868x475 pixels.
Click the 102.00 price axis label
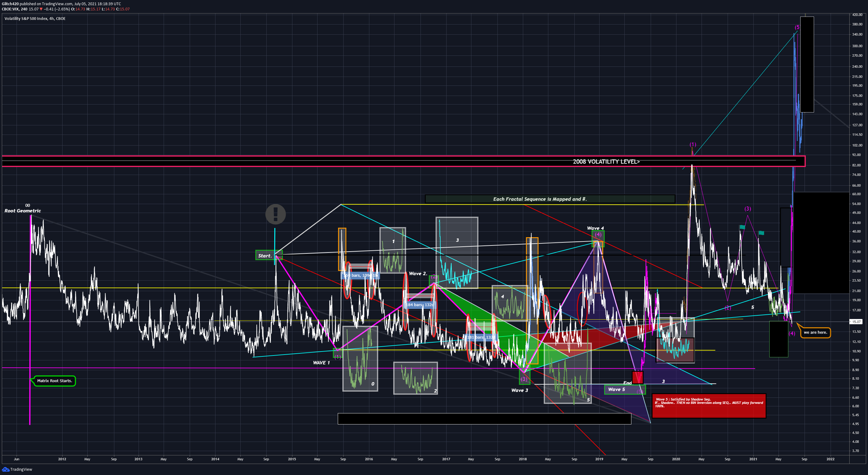(x=857, y=145)
